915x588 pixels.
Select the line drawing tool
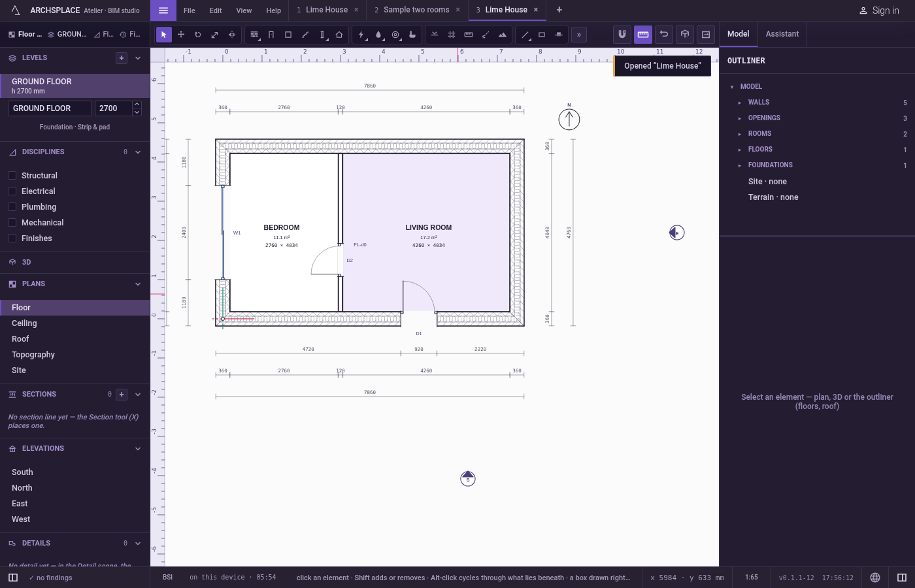click(x=525, y=35)
